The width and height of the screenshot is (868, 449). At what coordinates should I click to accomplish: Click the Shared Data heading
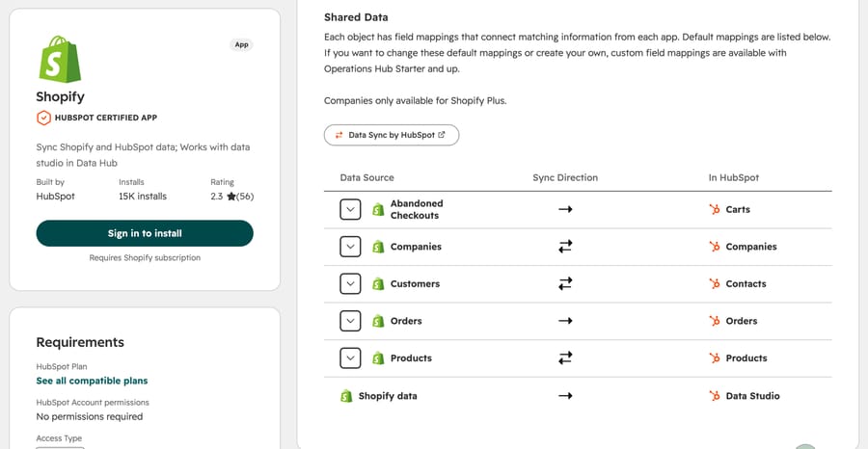[356, 17]
